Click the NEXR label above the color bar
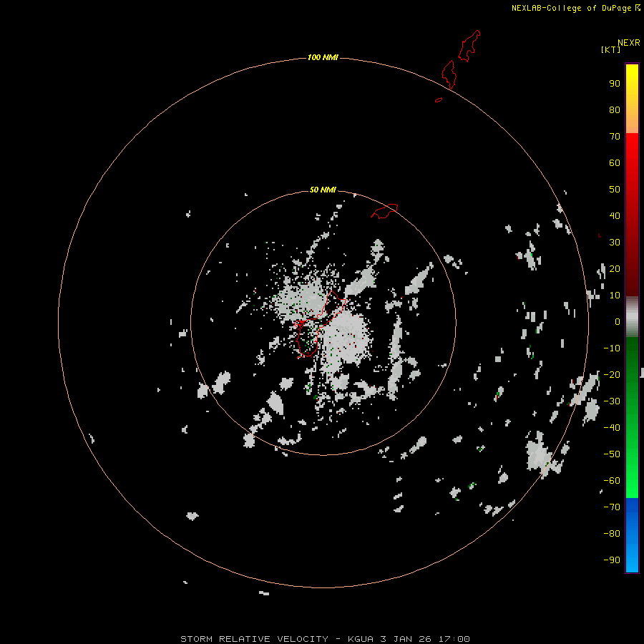Screen dimensions: 644x644 pos(629,43)
